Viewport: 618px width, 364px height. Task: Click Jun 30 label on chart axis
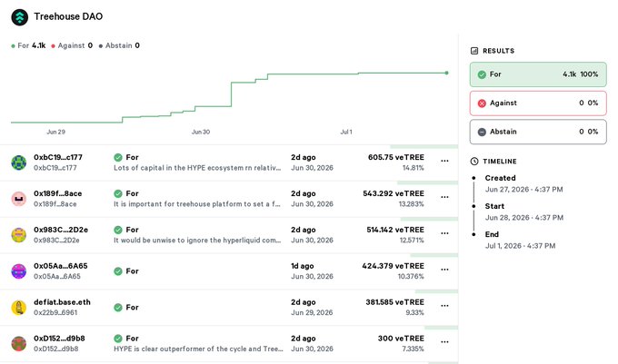(201, 132)
